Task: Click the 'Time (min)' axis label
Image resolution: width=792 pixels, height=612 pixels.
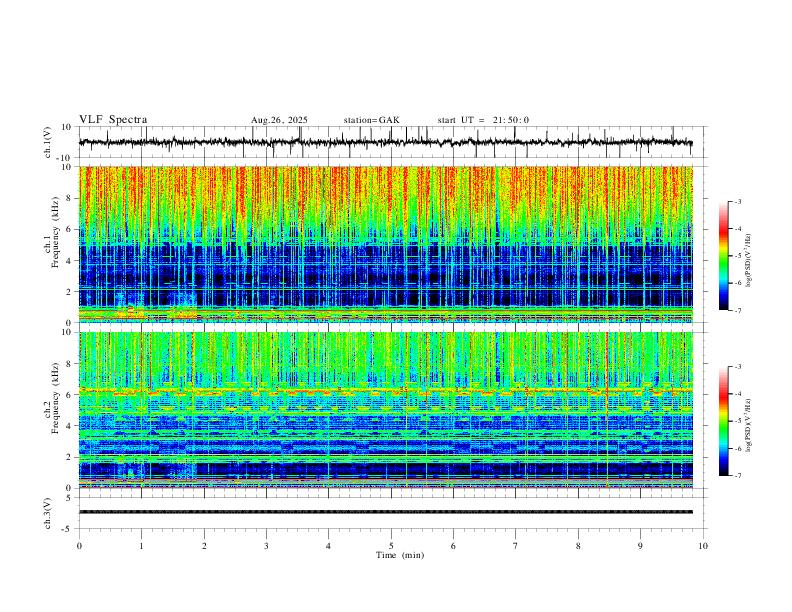Action: [x=400, y=555]
